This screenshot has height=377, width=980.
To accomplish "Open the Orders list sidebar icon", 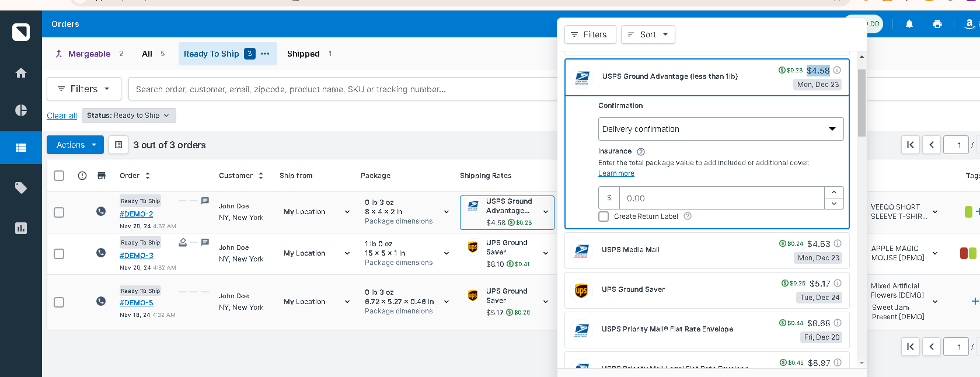I will [21, 148].
